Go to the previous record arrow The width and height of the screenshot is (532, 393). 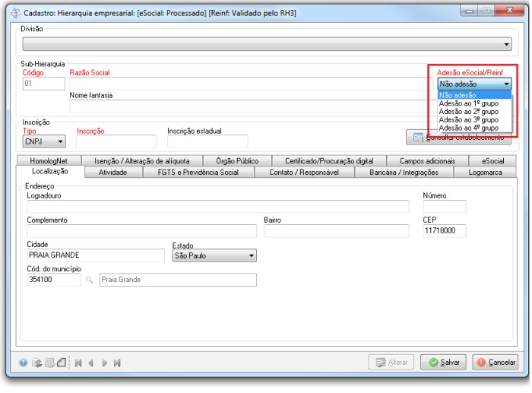[90, 363]
